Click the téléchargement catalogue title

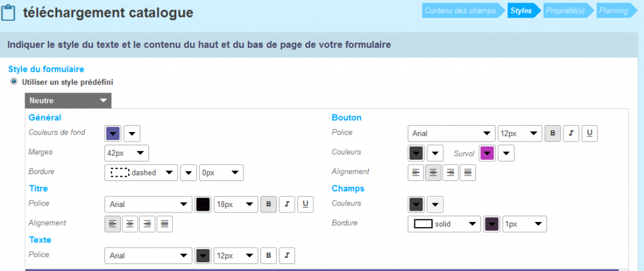coord(108,13)
